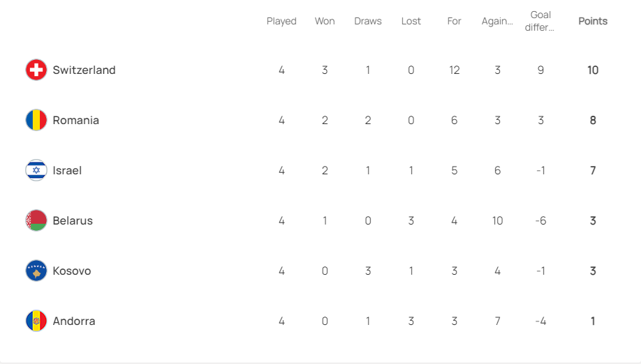This screenshot has height=364, width=641.
Task: Select the Israel team name
Action: pyautogui.click(x=67, y=170)
